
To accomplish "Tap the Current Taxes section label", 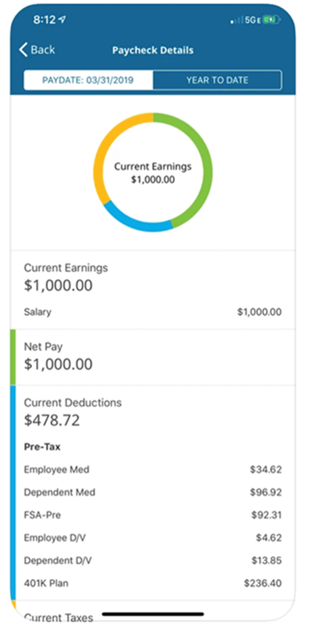I will (58, 617).
